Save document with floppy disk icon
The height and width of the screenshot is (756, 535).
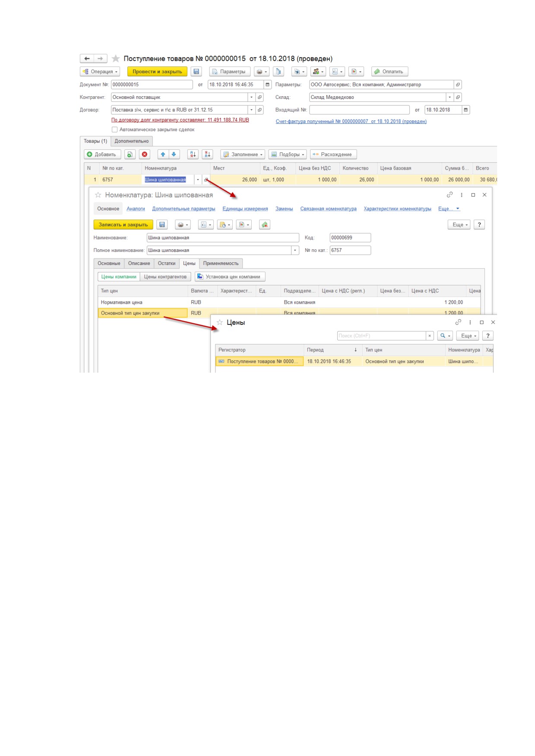[196, 72]
